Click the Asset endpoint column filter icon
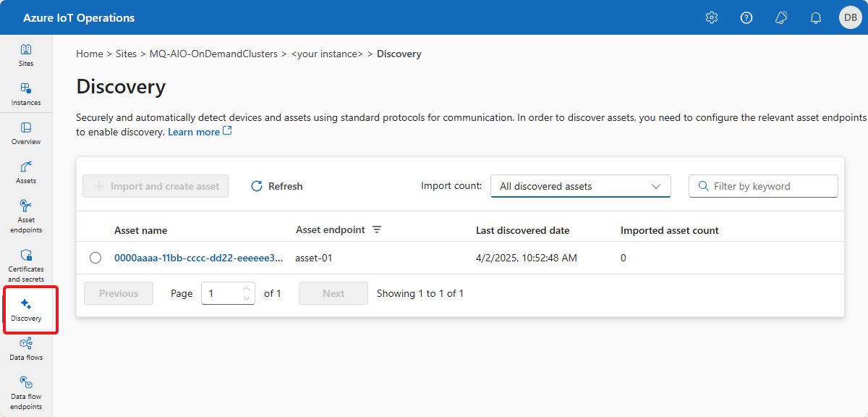 pos(377,229)
